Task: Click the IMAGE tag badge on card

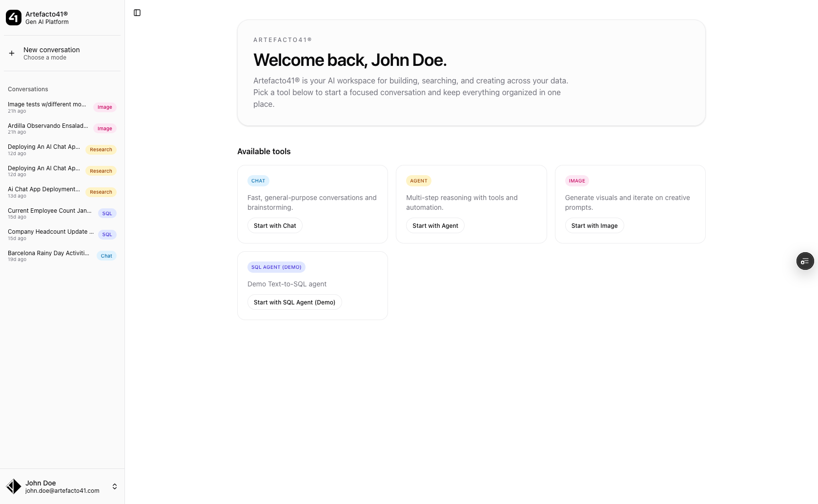Action: [577, 181]
